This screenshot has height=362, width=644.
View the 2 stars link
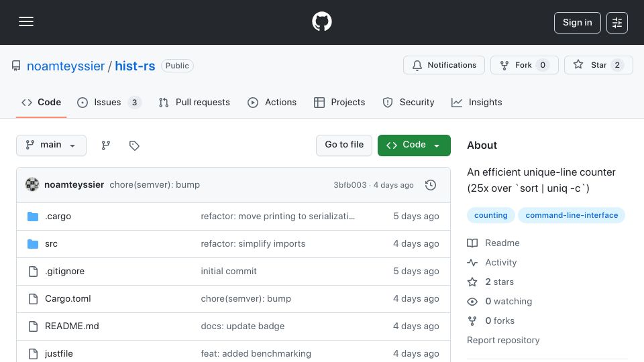tap(490, 282)
